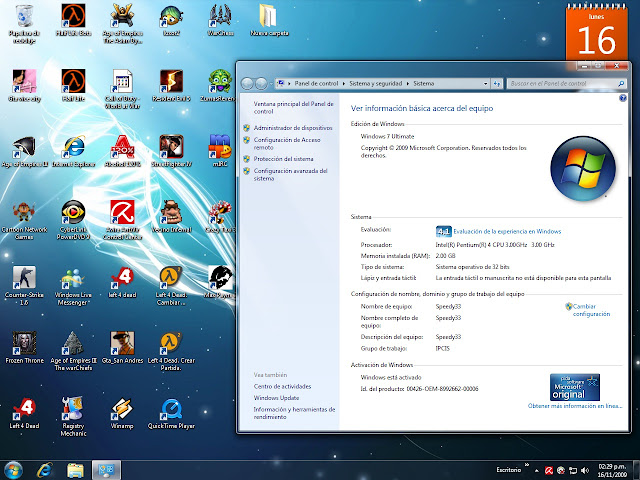Viewport: 640px width, 480px height.
Task: Open Internet Explorer from the taskbar
Action: point(44,469)
